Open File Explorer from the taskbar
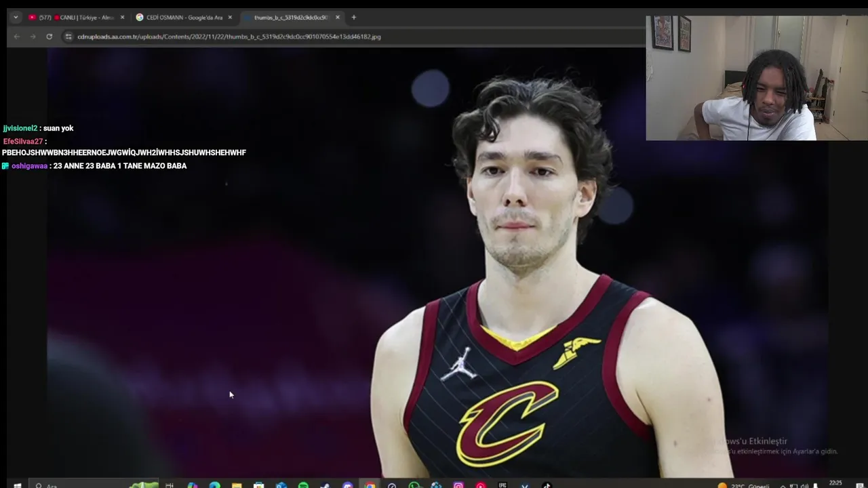Image resolution: width=868 pixels, height=488 pixels. pyautogui.click(x=236, y=485)
